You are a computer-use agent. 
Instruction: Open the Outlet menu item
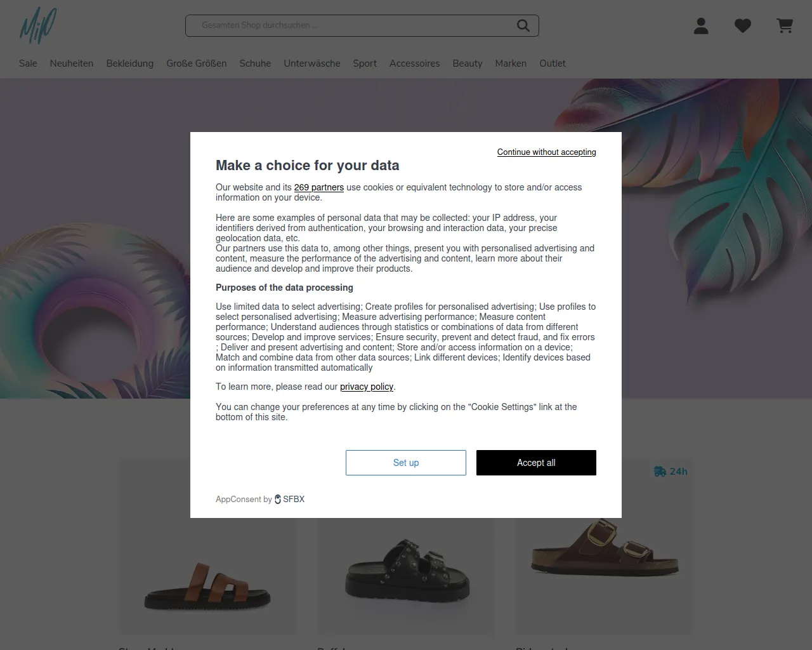(553, 63)
